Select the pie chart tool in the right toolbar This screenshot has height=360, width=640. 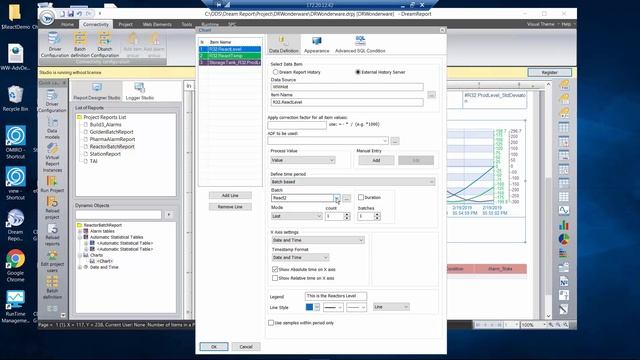point(564,239)
